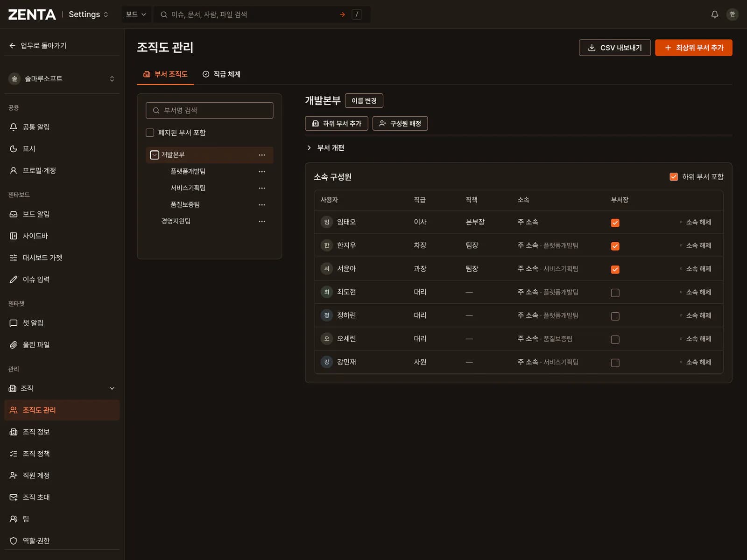Open 보드 알림 settings
The height and width of the screenshot is (560, 747).
62,214
